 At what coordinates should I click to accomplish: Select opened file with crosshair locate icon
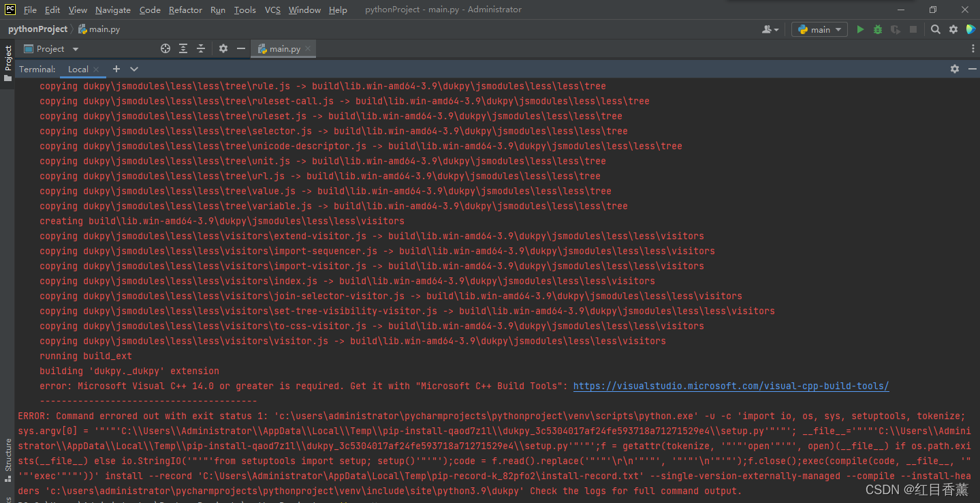[165, 48]
